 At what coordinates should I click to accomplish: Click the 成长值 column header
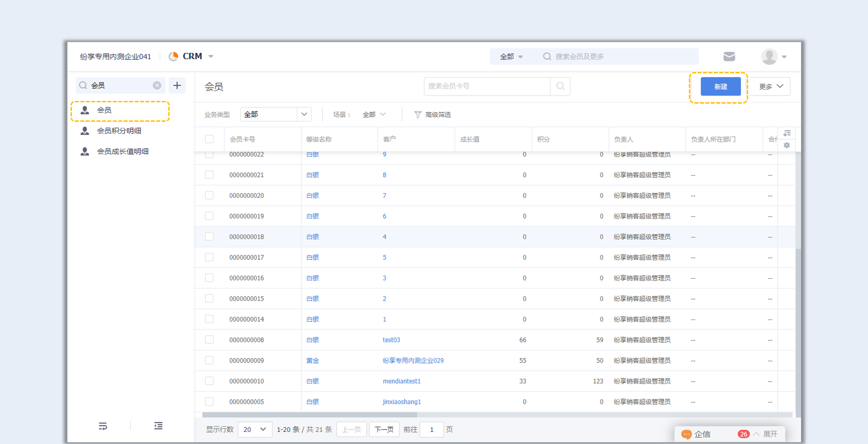point(470,139)
